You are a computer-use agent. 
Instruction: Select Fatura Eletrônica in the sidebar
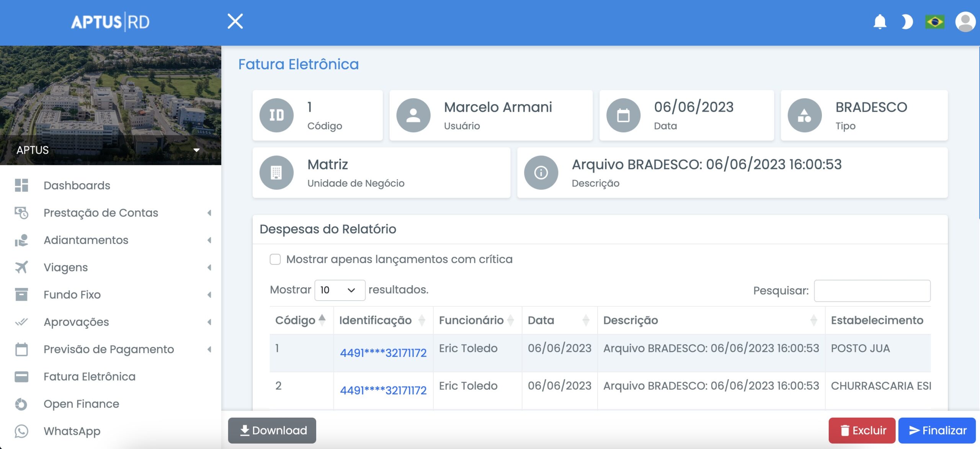(89, 376)
